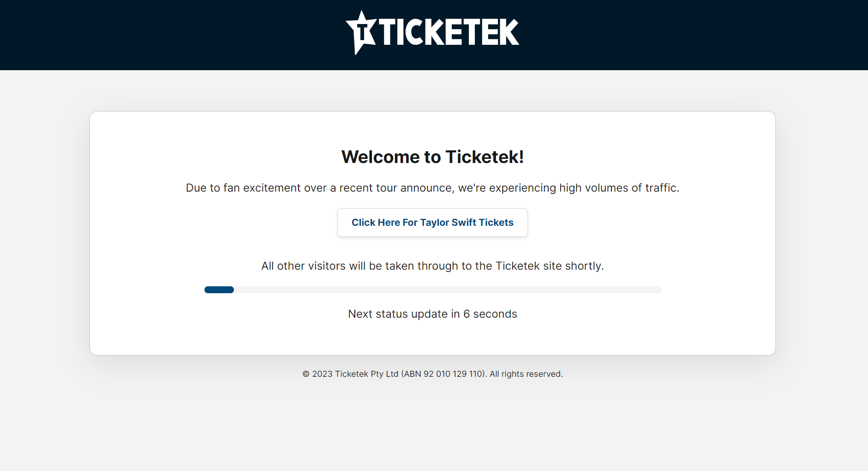Click 'All other visitors' notice text
The image size is (868, 471).
click(432, 266)
